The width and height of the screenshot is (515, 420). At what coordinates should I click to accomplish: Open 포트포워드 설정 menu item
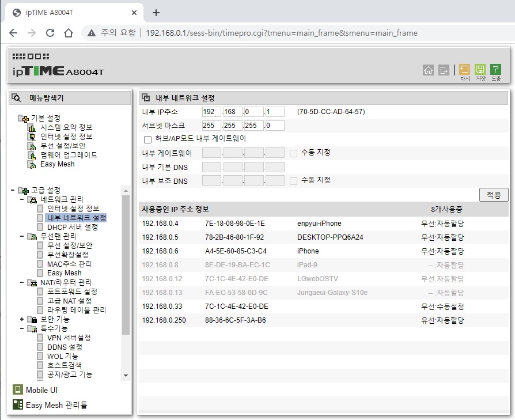point(72,292)
